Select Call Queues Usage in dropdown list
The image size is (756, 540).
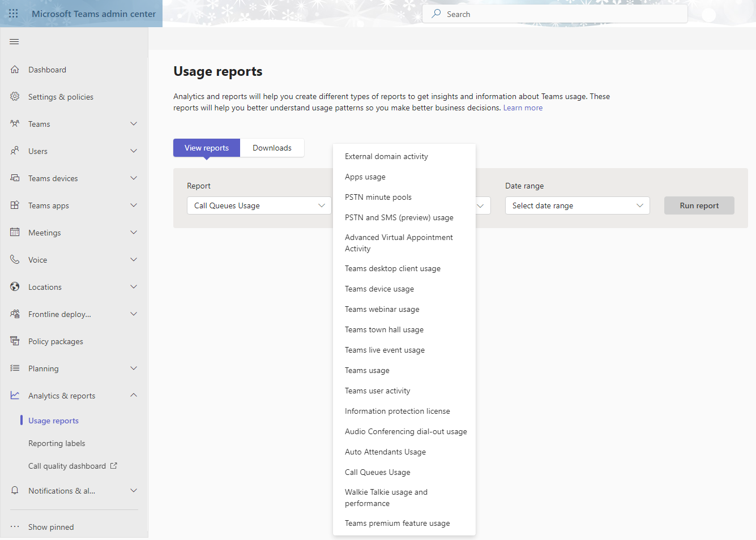pos(404,472)
